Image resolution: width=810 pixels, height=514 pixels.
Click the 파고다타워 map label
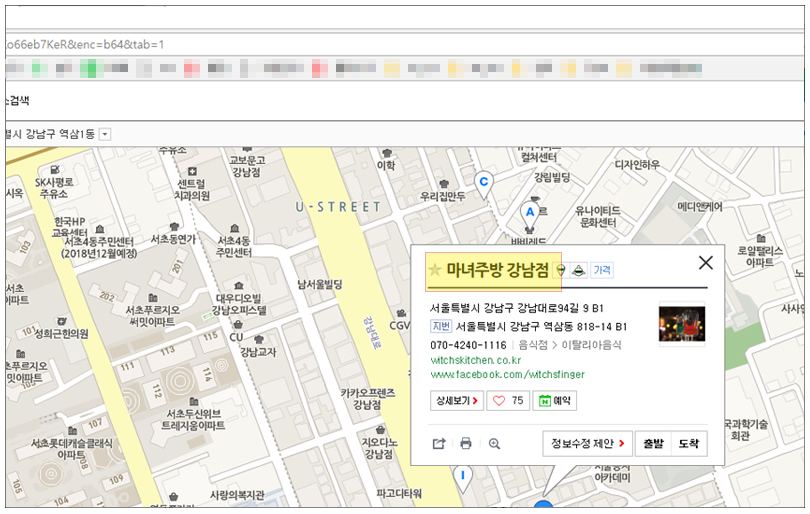(x=399, y=493)
